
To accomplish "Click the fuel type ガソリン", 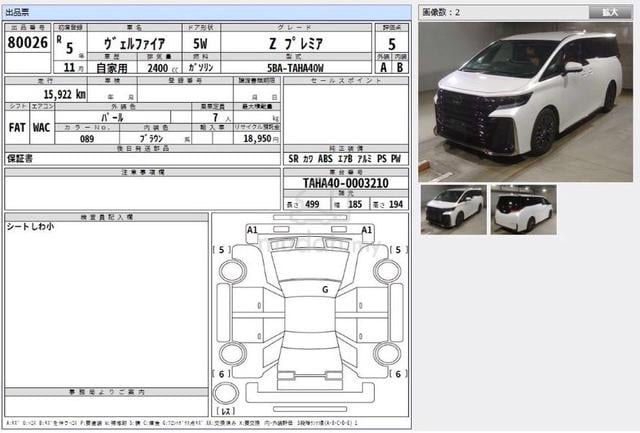I will tap(201, 67).
